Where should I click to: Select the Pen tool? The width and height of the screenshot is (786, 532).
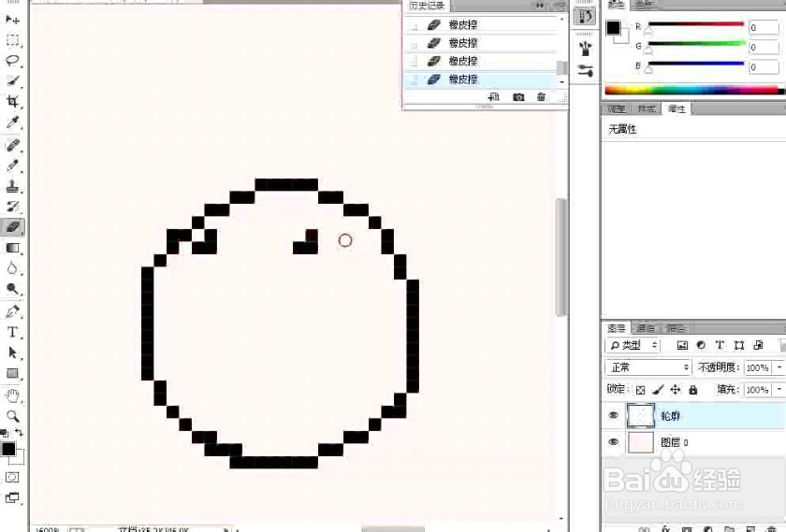[x=12, y=311]
